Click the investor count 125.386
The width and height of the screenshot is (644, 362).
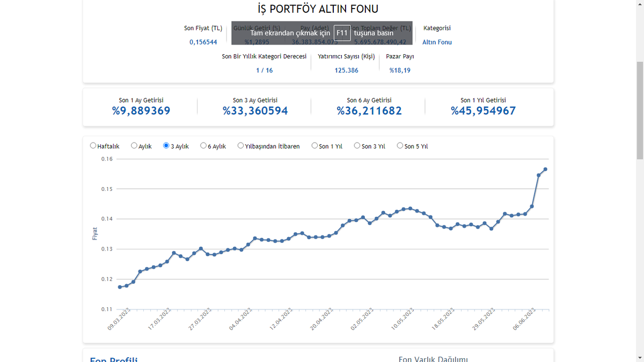coord(346,70)
